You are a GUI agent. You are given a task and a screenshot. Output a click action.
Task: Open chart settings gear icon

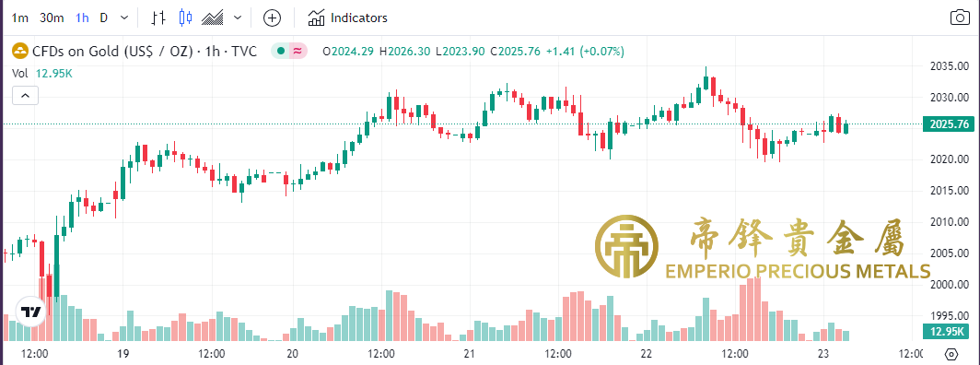(951, 353)
